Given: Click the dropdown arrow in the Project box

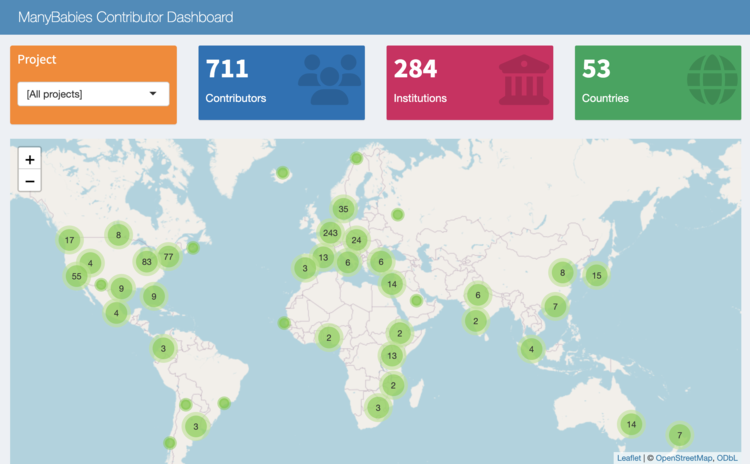Looking at the screenshot, I should (x=153, y=93).
